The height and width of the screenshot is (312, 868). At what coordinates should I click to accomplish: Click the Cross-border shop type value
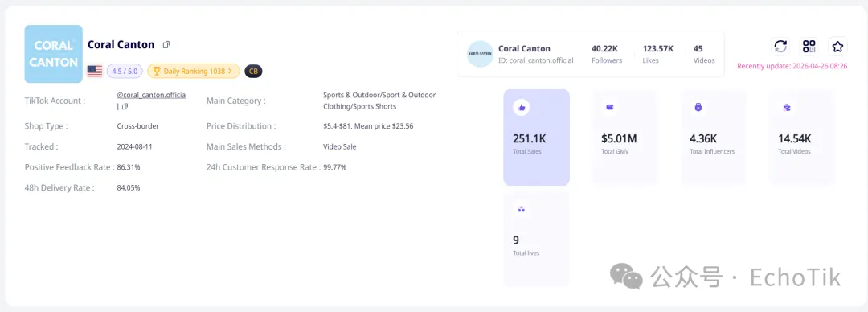(x=138, y=125)
